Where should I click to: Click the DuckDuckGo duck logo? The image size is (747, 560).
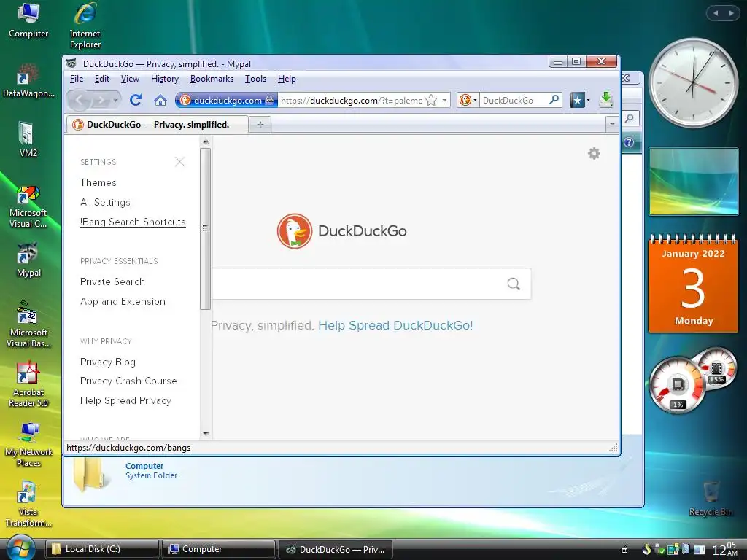point(295,231)
